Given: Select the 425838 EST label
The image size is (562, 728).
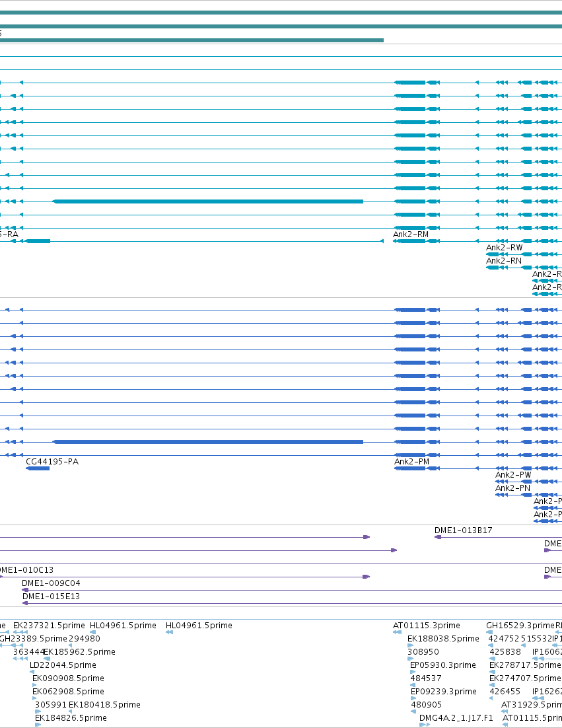Looking at the screenshot, I should 505,652.
